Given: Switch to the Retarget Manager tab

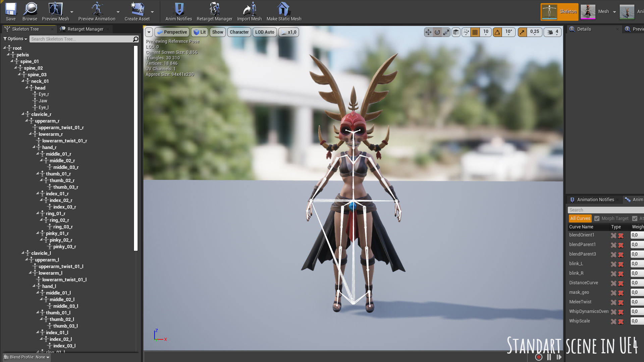Looking at the screenshot, I should click(85, 29).
